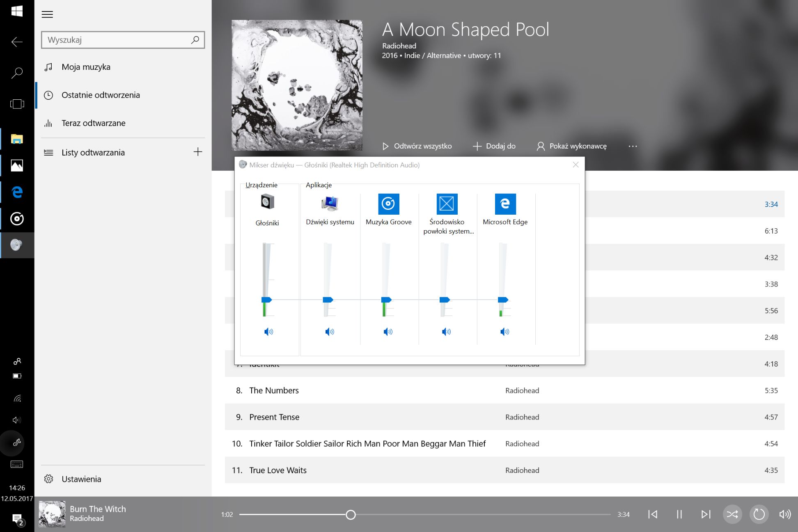798x532 pixels.
Task: Open the hamburger navigation menu
Action: pos(47,14)
